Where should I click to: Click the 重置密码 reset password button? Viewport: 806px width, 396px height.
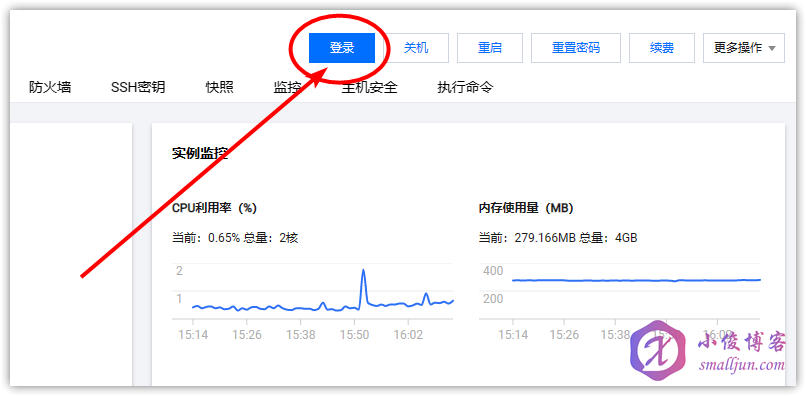point(576,48)
